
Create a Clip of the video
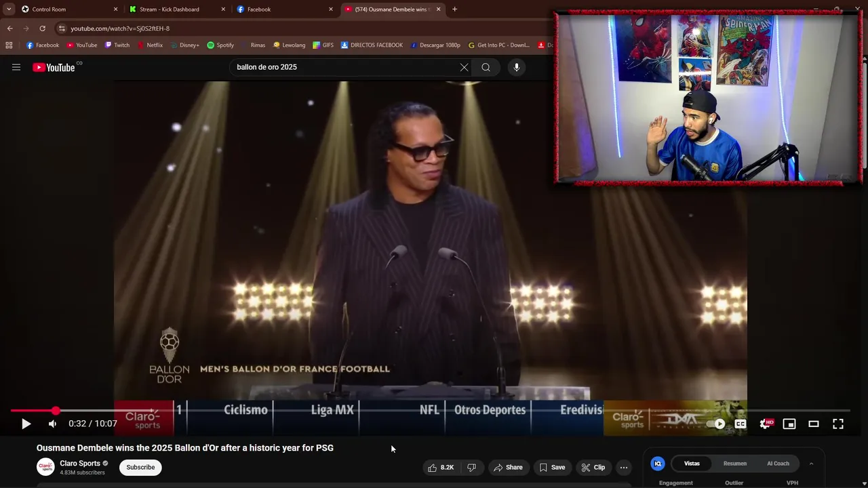[x=593, y=467]
